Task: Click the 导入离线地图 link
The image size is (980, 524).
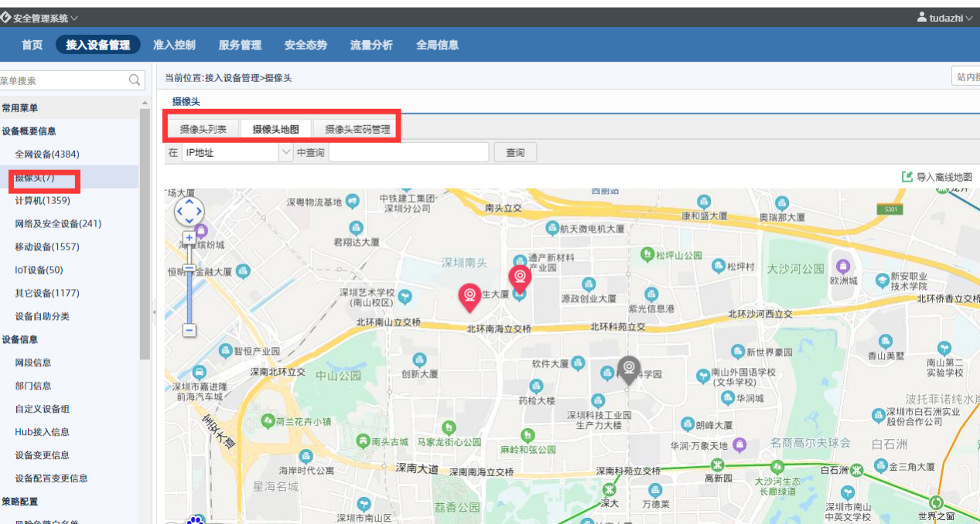Action: 944,177
